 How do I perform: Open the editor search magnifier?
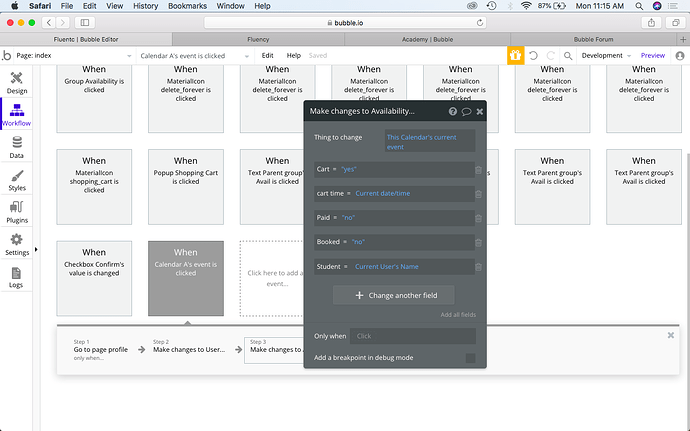coord(568,55)
